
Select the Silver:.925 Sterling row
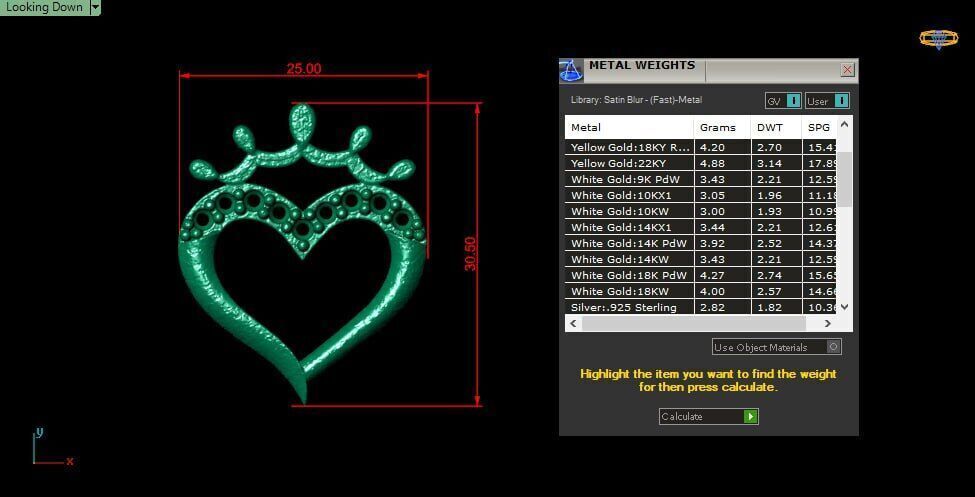coord(701,307)
